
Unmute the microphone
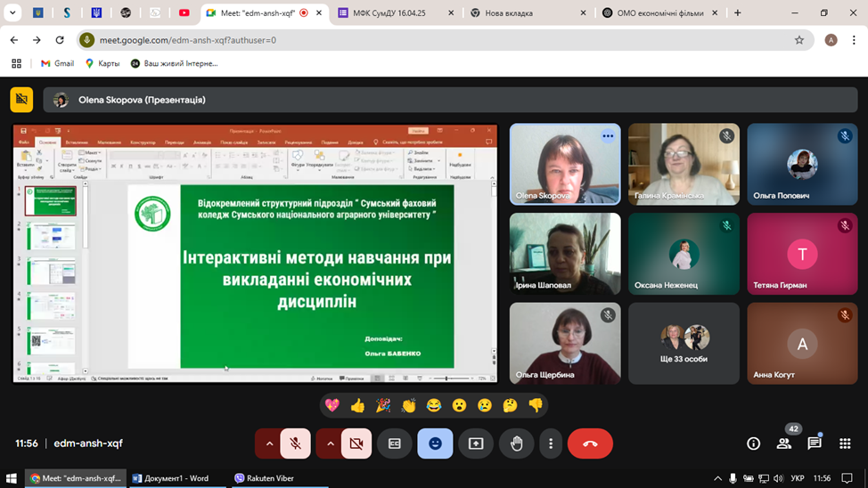(x=295, y=443)
